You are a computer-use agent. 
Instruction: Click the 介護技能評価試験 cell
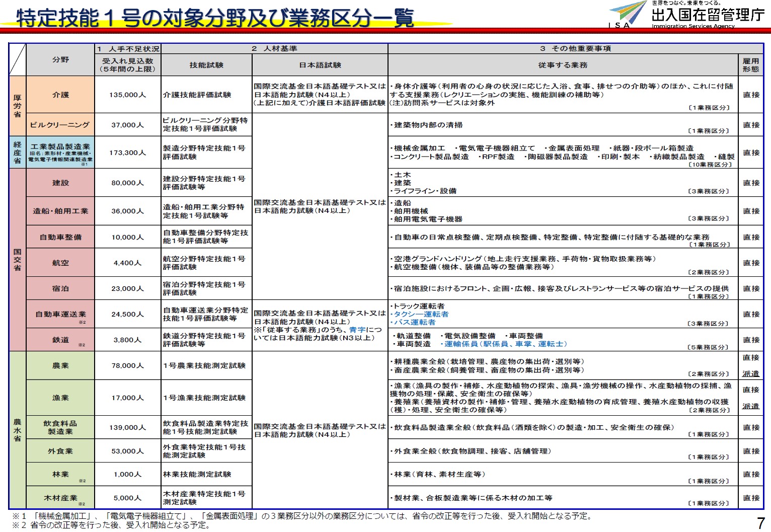point(206,95)
